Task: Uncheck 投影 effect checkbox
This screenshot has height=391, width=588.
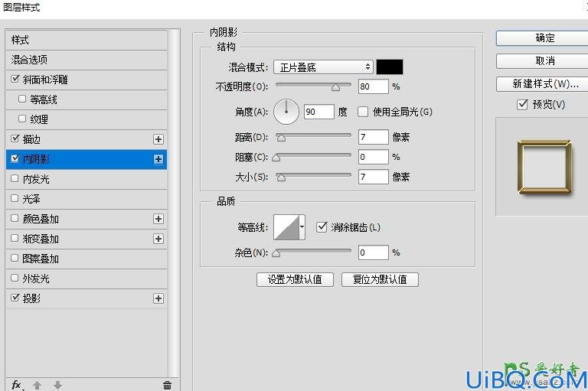Action: 15,298
